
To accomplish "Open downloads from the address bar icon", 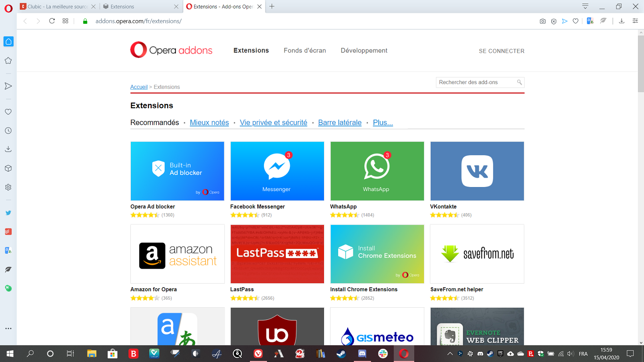I will pyautogui.click(x=622, y=21).
